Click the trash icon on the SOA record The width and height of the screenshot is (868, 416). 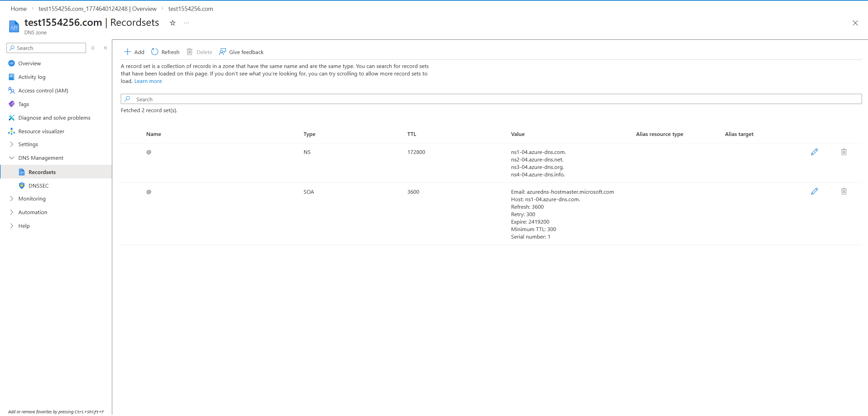(844, 191)
